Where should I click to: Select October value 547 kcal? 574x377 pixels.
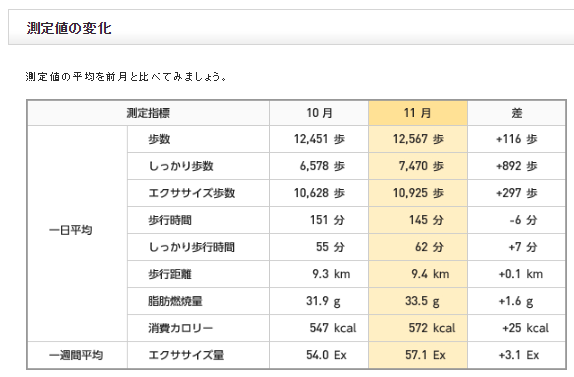(x=333, y=328)
